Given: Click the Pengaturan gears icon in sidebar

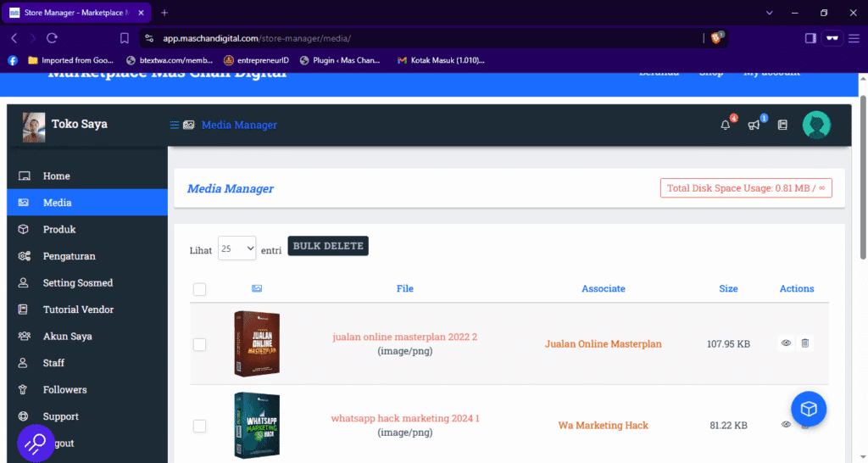Looking at the screenshot, I should coord(24,256).
